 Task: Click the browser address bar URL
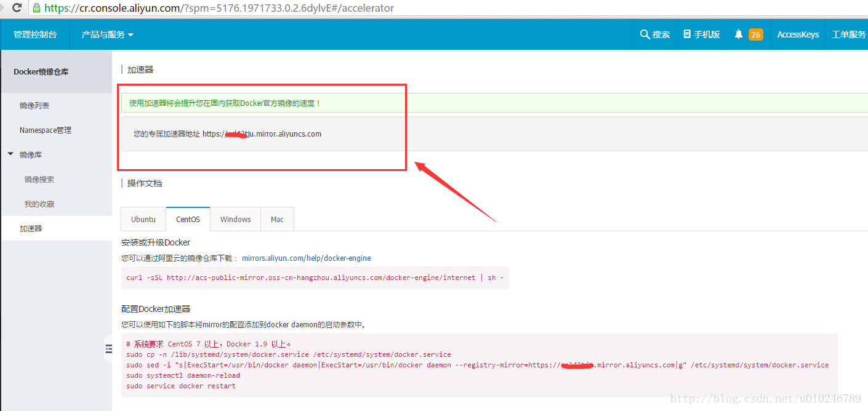[x=219, y=9]
